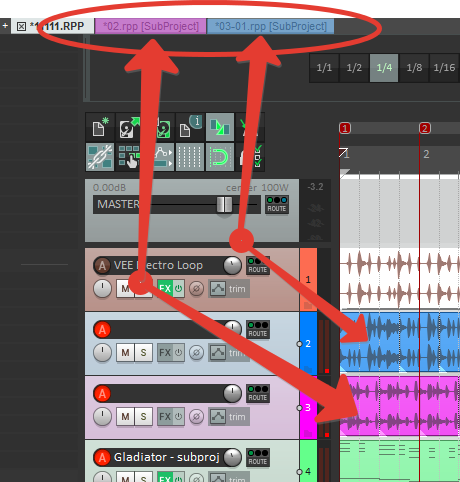The height and width of the screenshot is (482, 460).
Task: Toggle snap magnet toolbar icon
Action: click(x=220, y=157)
